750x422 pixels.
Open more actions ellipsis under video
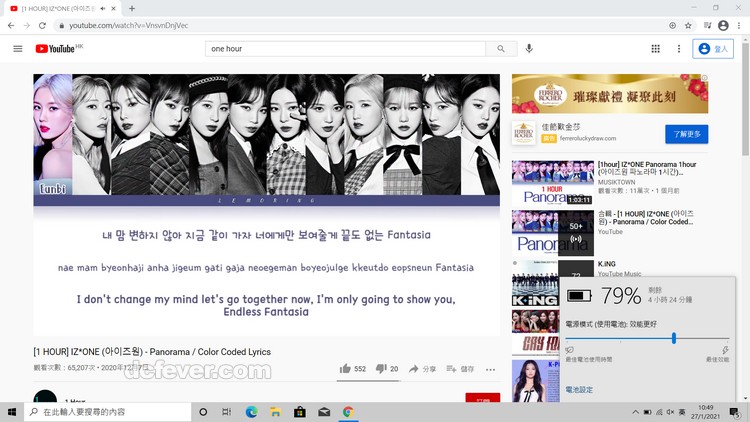pyautogui.click(x=490, y=369)
